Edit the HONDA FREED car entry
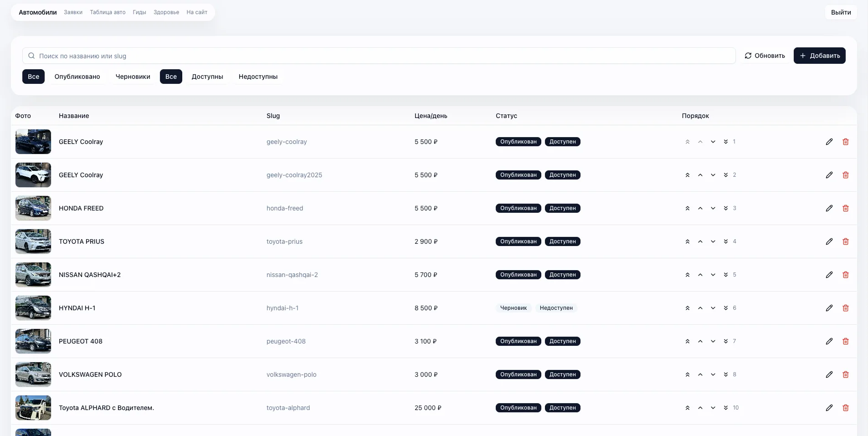868x436 pixels. 829,208
